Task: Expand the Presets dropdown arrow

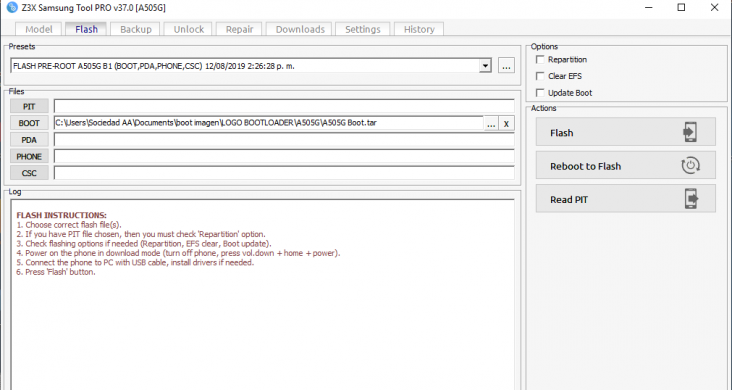Action: tap(485, 66)
